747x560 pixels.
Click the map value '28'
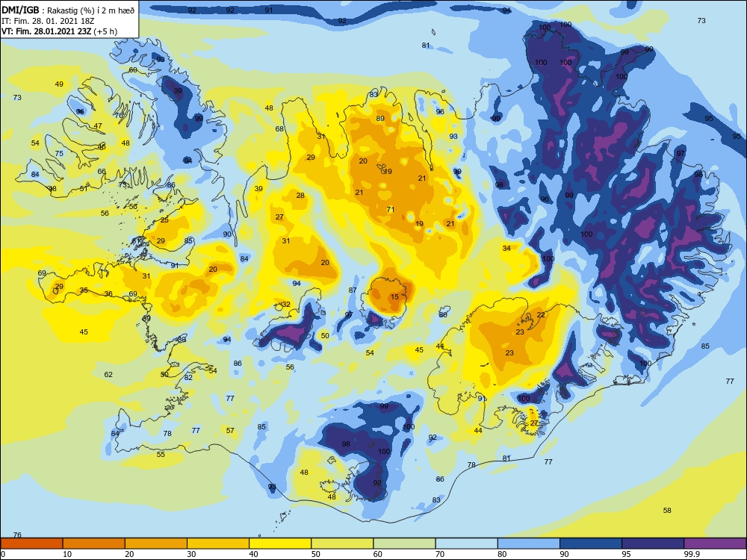(x=300, y=195)
